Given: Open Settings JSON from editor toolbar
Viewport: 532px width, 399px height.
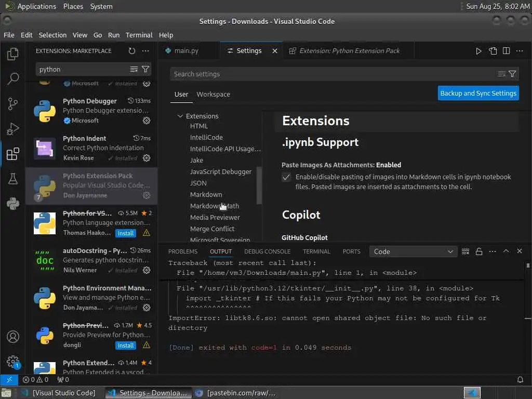Looking at the screenshot, I should (x=493, y=51).
